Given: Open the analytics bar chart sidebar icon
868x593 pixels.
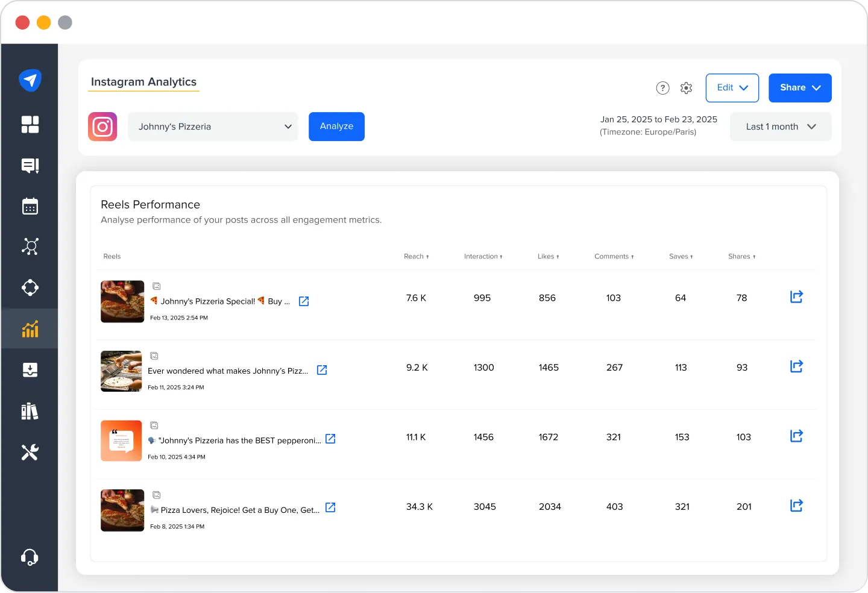Looking at the screenshot, I should pyautogui.click(x=30, y=328).
